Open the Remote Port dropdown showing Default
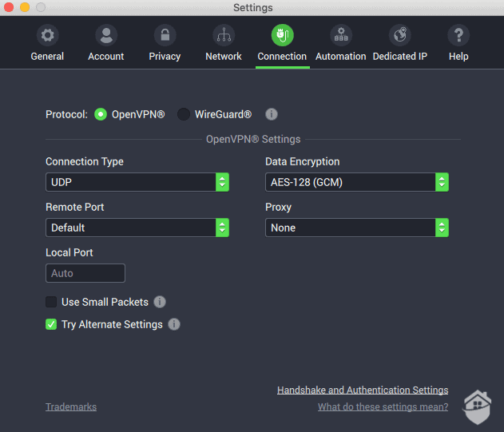This screenshot has width=504, height=432. 137,228
